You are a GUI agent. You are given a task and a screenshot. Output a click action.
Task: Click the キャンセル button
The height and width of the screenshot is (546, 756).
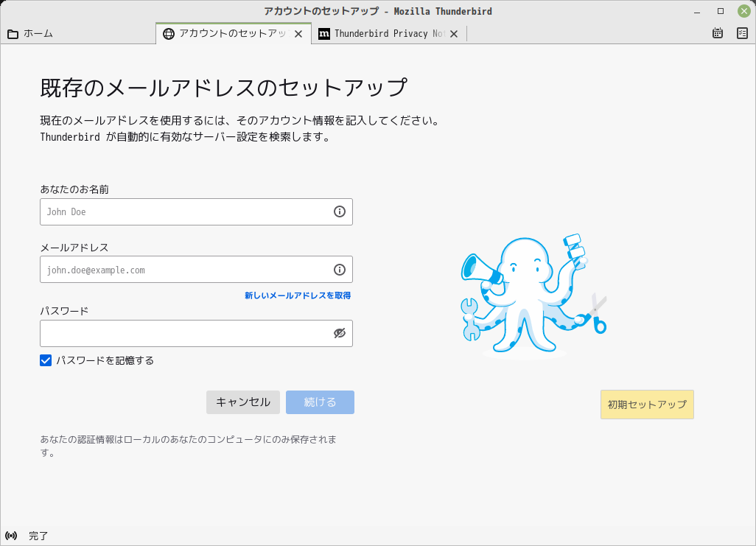(x=243, y=402)
